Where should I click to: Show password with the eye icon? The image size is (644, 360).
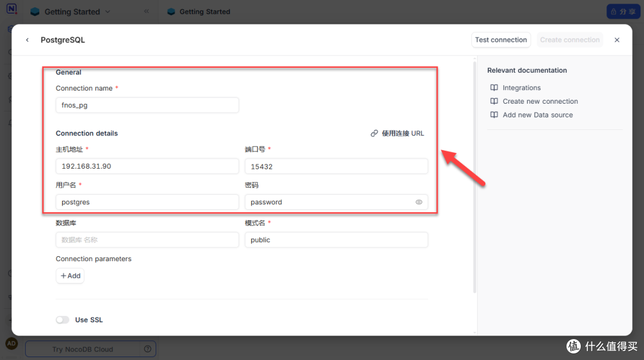point(419,202)
